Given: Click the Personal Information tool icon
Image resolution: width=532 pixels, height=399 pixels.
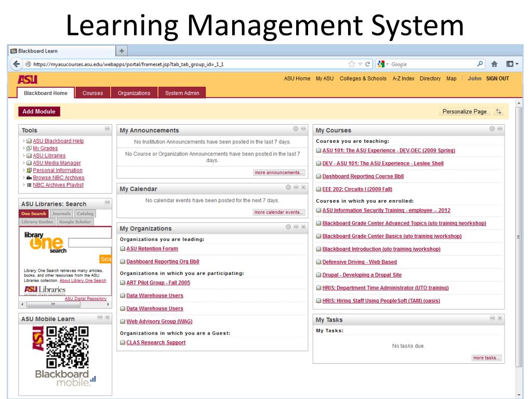Looking at the screenshot, I should click(x=29, y=170).
